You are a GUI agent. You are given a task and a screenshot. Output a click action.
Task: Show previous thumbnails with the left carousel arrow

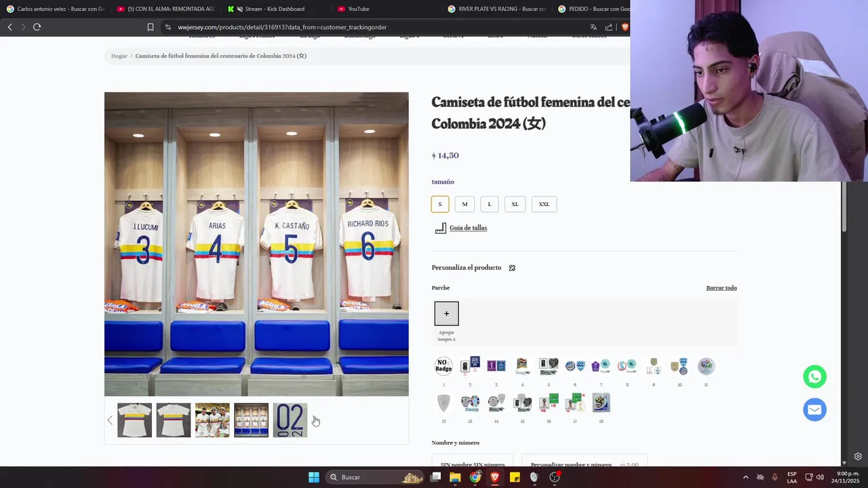[x=110, y=420]
